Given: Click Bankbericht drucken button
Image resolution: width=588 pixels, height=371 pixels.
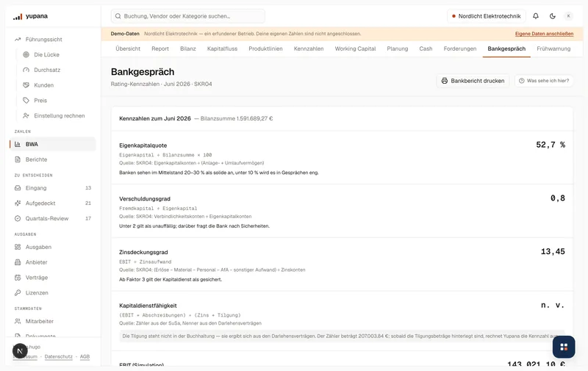Looking at the screenshot, I should (473, 81).
